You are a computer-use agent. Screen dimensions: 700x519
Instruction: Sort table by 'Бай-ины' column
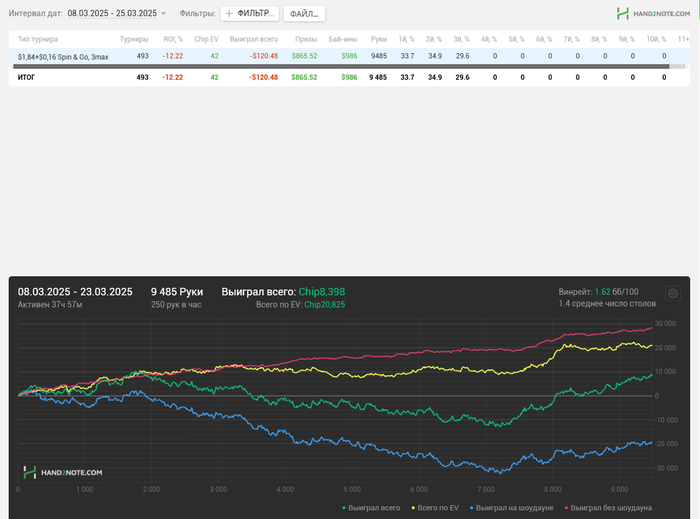[343, 39]
